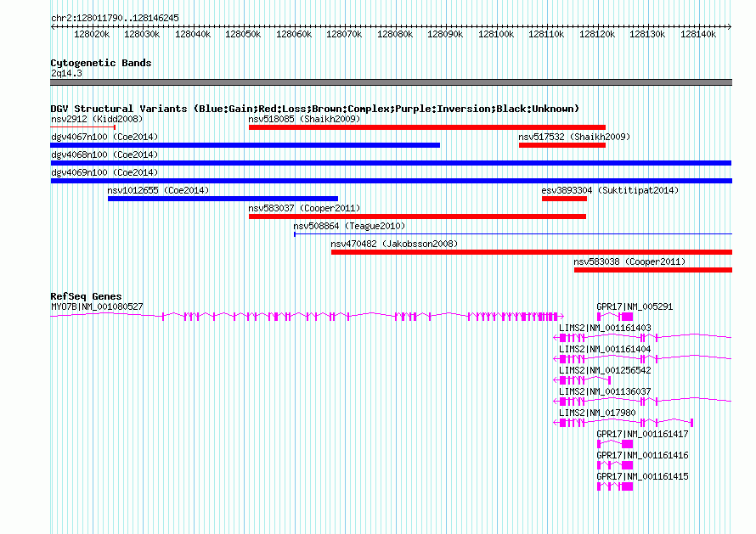Click the LIMS2 NM_001136037 transcript glyph

coord(642,401)
